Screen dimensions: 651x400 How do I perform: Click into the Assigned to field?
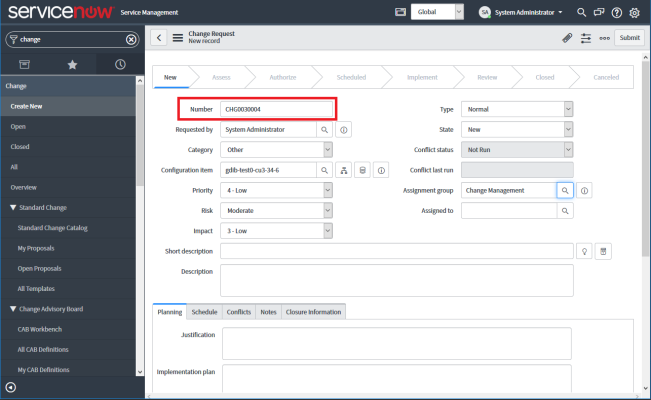pos(509,211)
